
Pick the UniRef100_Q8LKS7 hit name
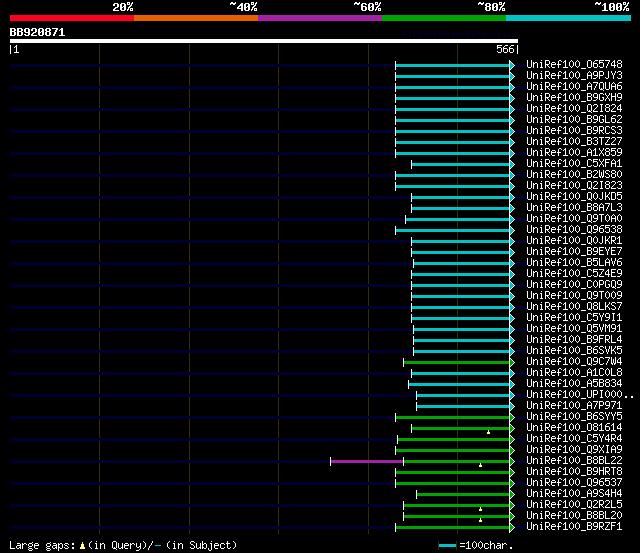[574, 307]
